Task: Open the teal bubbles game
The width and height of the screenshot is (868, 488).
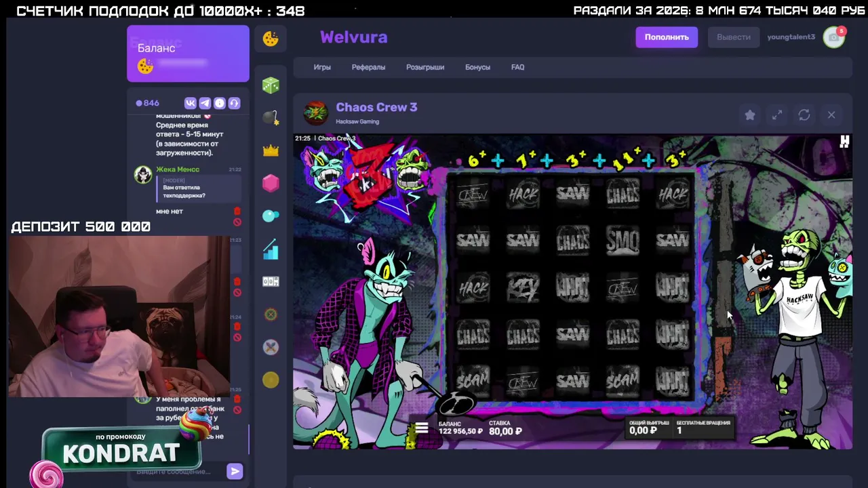Action: pyautogui.click(x=271, y=216)
